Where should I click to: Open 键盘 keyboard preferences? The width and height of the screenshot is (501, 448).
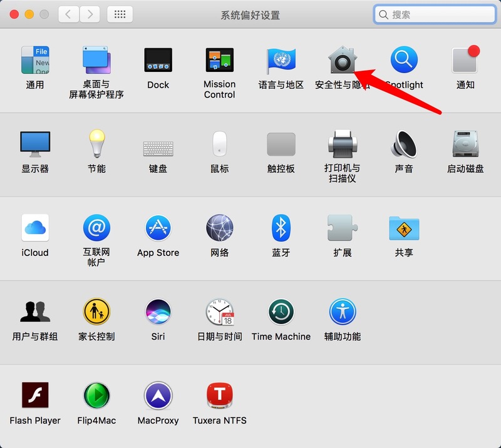point(158,149)
